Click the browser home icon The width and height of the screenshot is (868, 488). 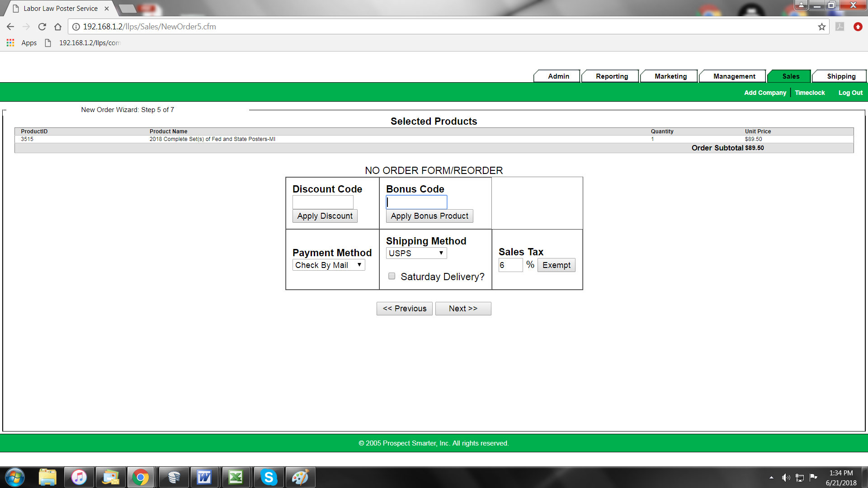click(x=57, y=27)
